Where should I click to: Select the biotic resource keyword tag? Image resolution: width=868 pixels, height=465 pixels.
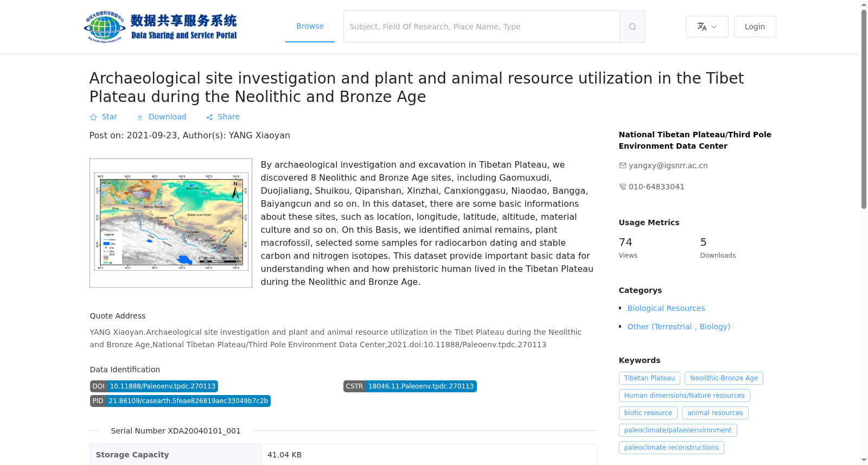pyautogui.click(x=648, y=413)
